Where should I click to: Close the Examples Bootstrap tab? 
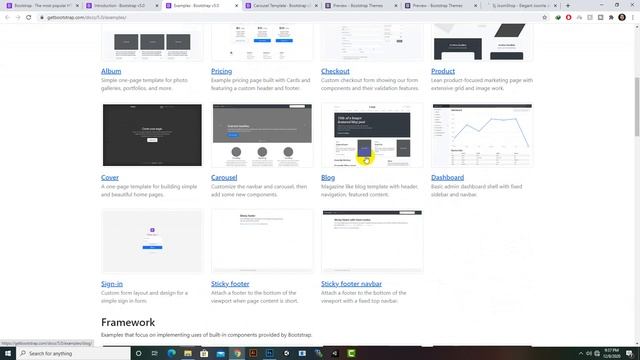click(x=236, y=6)
